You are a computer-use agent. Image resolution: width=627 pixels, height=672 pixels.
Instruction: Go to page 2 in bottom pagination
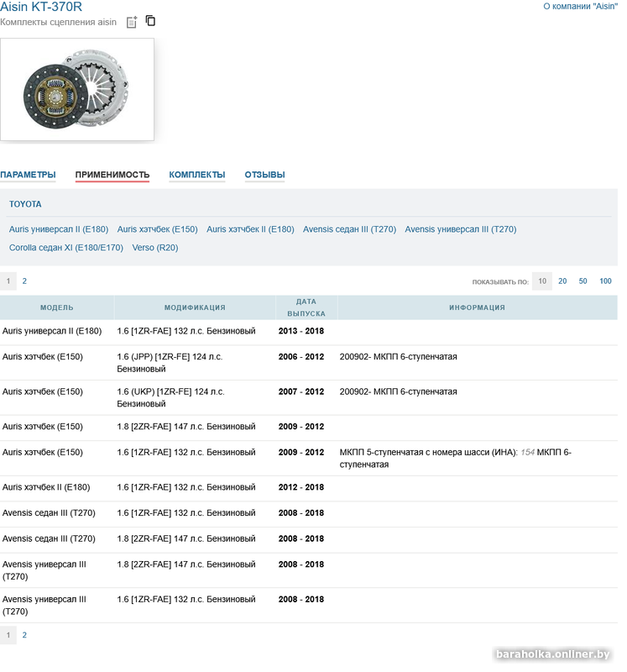click(24, 635)
